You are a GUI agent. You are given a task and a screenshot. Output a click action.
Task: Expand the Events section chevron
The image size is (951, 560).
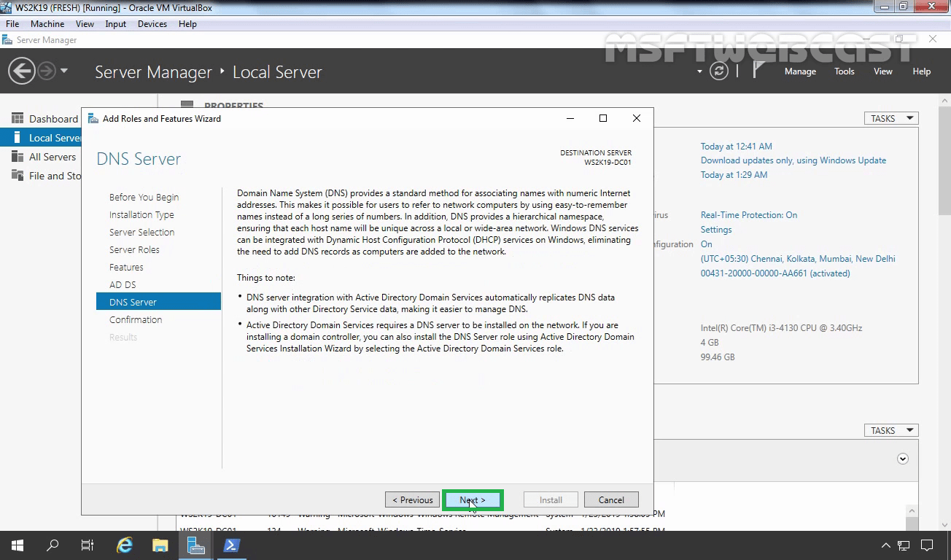(903, 459)
